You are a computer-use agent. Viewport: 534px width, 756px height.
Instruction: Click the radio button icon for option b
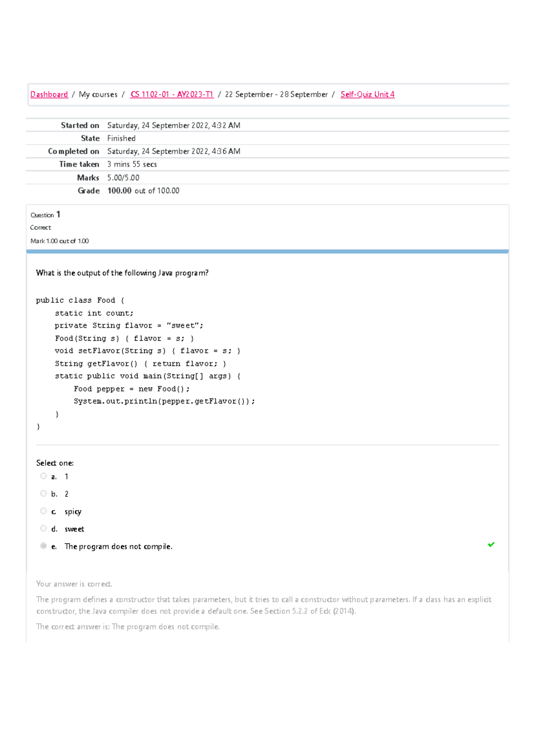click(43, 493)
